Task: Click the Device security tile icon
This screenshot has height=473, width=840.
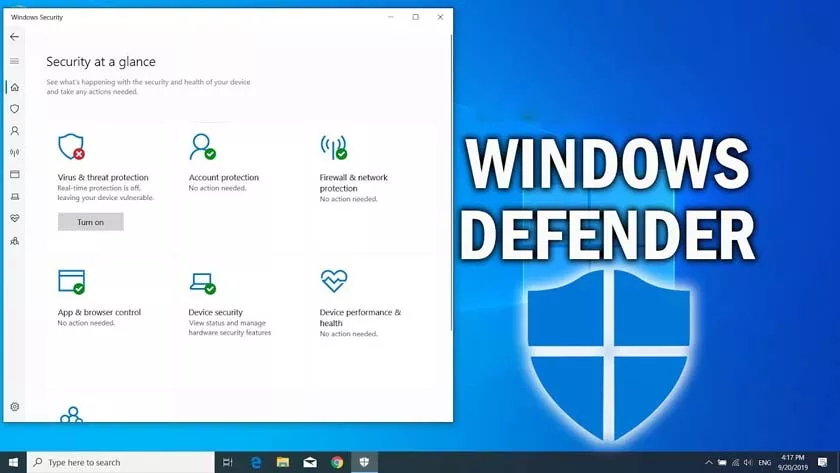Action: [203, 283]
